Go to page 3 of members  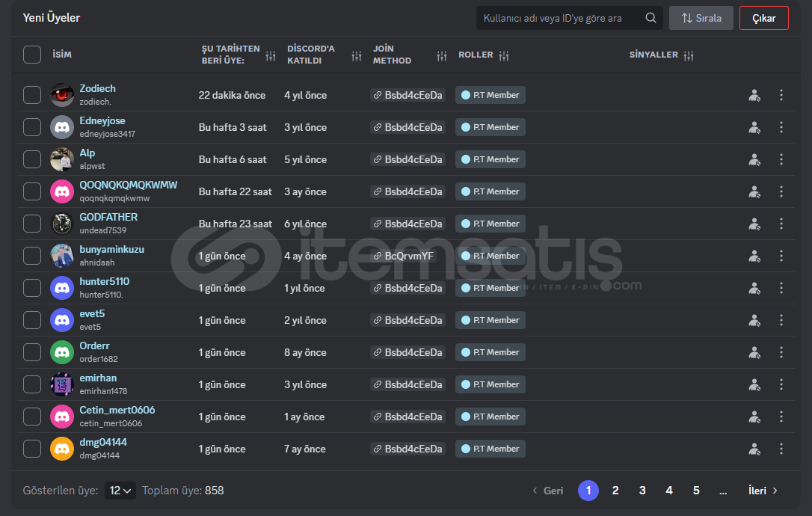tap(642, 491)
